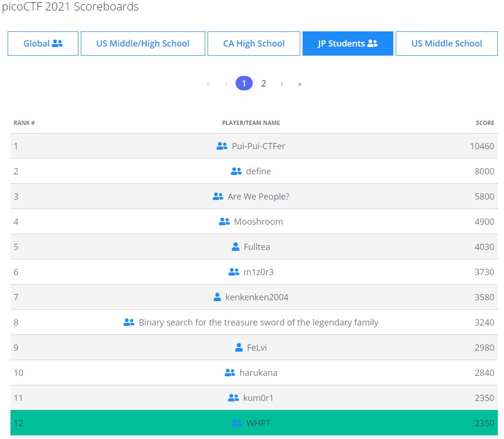This screenshot has height=439, width=504.
Task: Click score 3580 for kenkenken2004
Action: (485, 297)
